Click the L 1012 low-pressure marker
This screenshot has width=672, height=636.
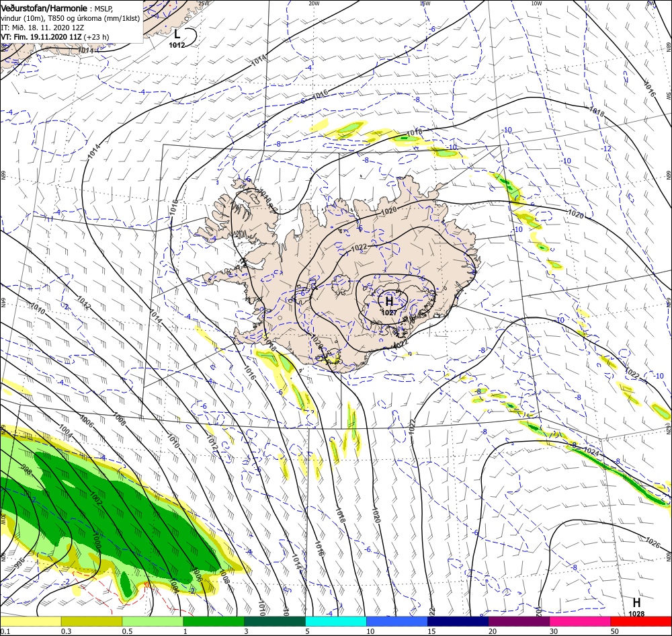(177, 38)
